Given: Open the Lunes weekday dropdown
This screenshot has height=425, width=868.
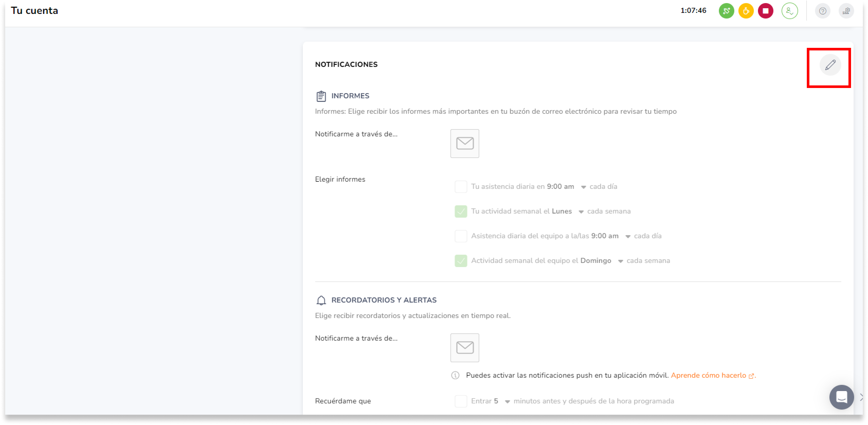Looking at the screenshot, I should [581, 212].
